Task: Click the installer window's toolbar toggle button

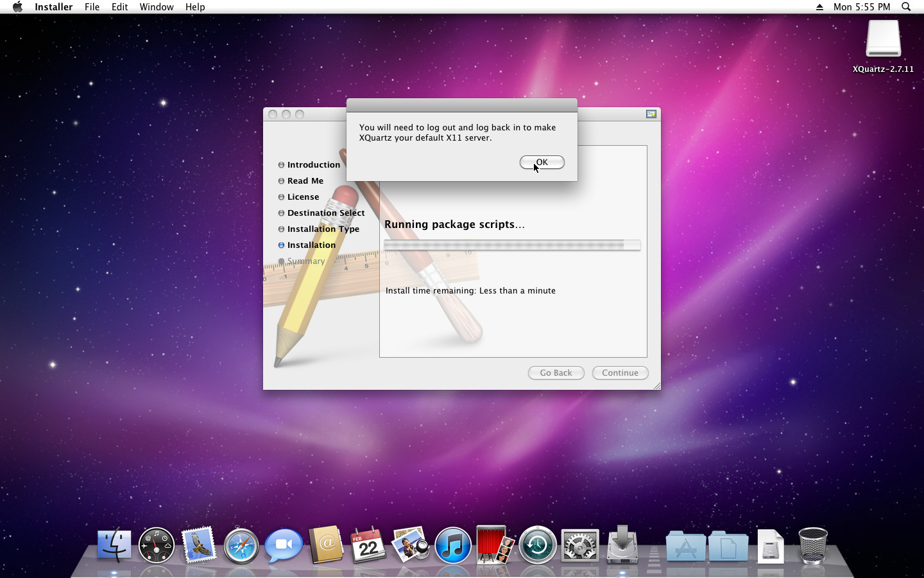Action: pos(651,114)
